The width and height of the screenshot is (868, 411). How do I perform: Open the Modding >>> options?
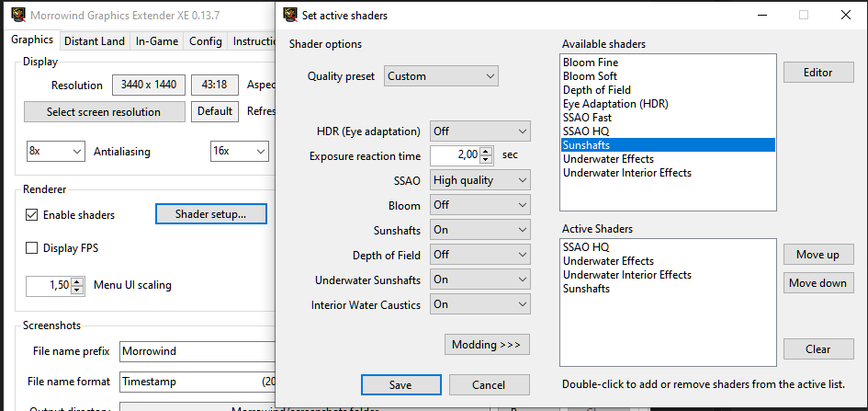(487, 345)
